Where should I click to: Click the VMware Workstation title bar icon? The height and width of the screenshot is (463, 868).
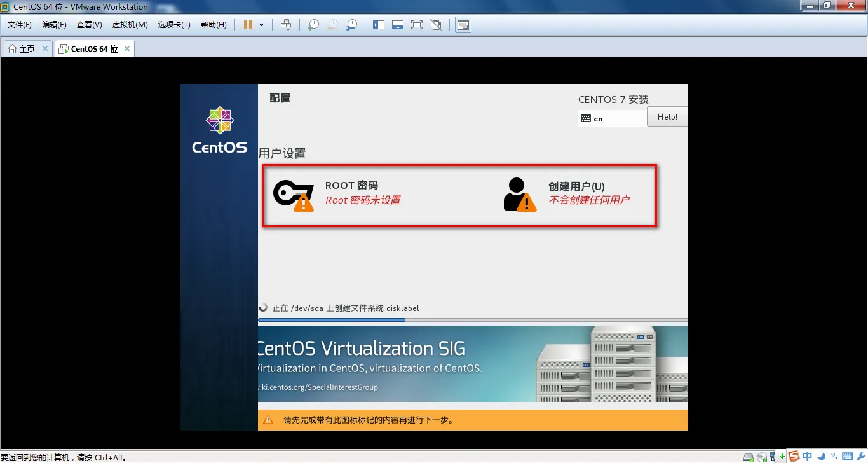pos(6,6)
